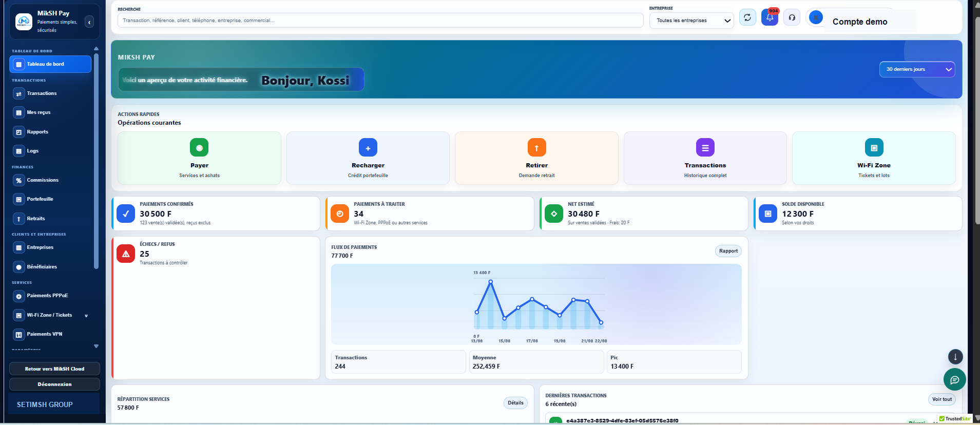Click the Entreprises sidebar icon

point(19,247)
